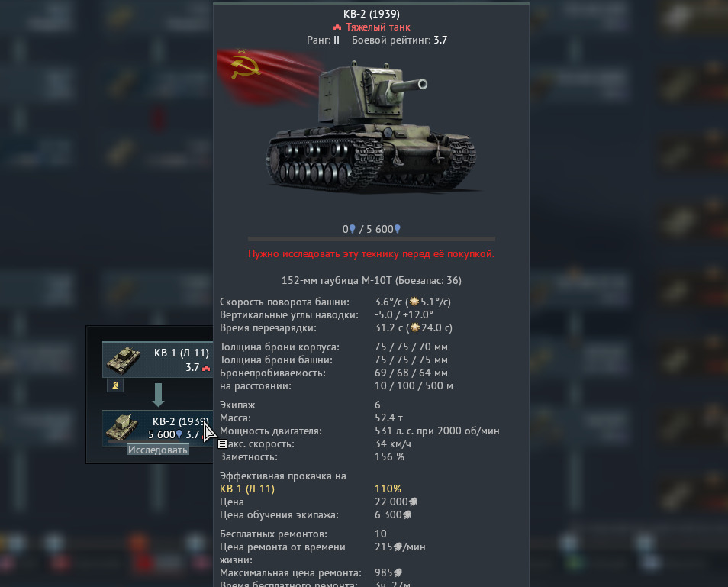Image resolution: width=728 pixels, height=587 pixels.
Task: Click the КВ-2 (1939) tooltip title
Action: pos(372,14)
